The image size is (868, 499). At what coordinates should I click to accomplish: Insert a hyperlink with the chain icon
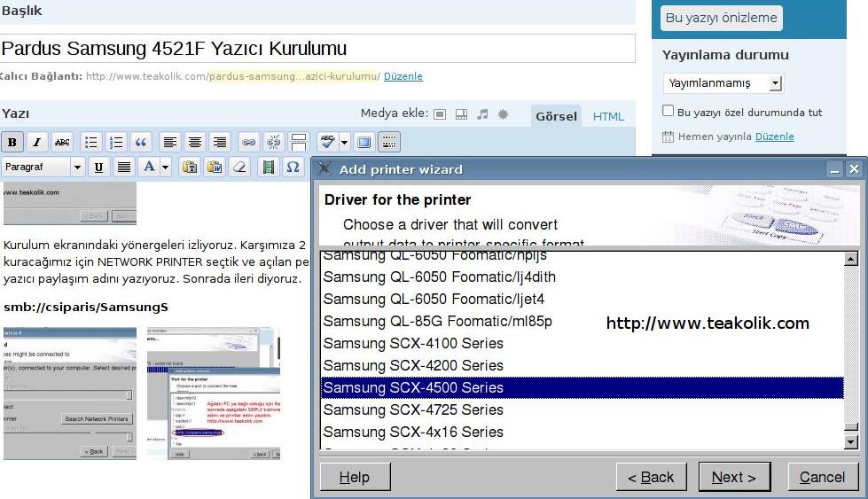click(248, 142)
